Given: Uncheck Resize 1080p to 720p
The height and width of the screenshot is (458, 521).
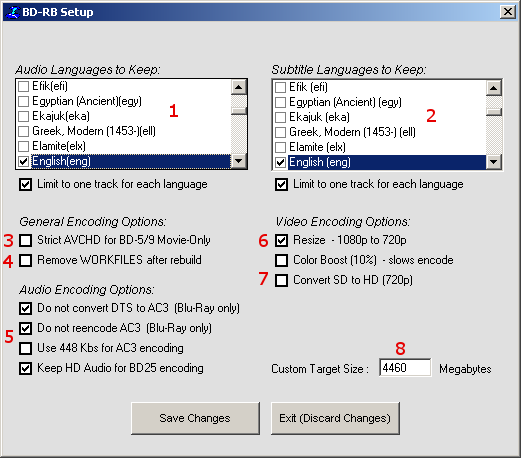Looking at the screenshot, I should click(282, 240).
